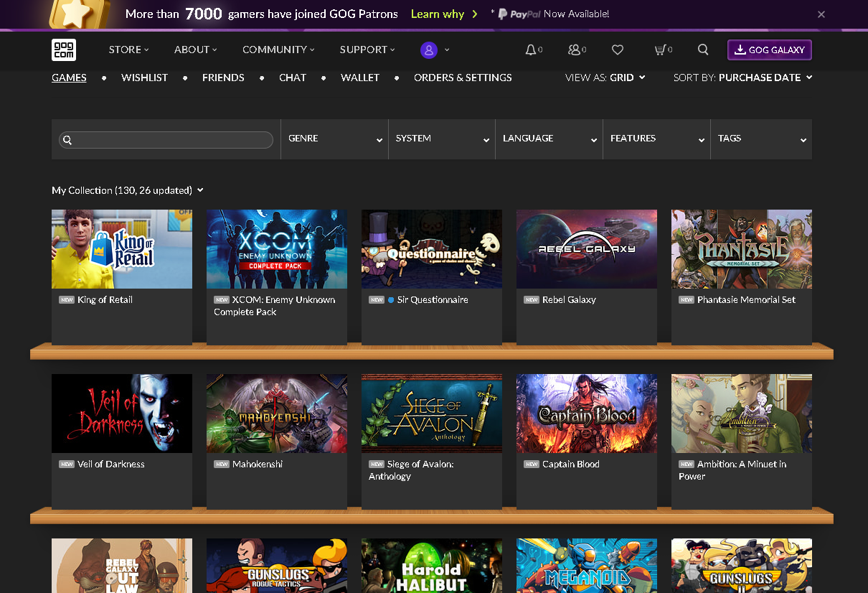
Task: Open the STORE menu
Action: pos(128,50)
